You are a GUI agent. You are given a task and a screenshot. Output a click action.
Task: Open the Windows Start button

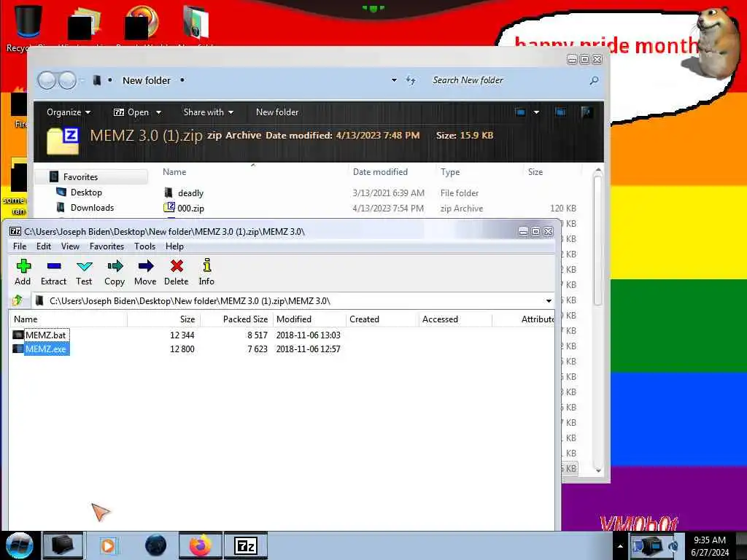tap(20, 545)
